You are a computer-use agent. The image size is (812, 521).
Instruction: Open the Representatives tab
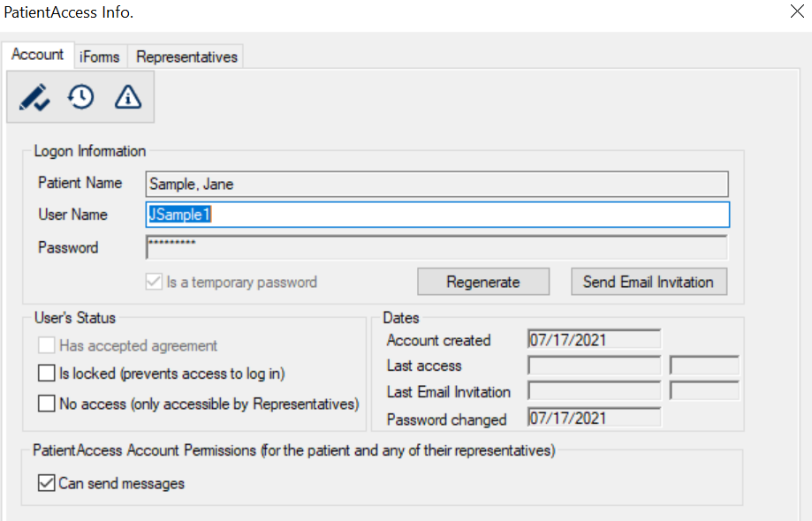[x=186, y=57]
